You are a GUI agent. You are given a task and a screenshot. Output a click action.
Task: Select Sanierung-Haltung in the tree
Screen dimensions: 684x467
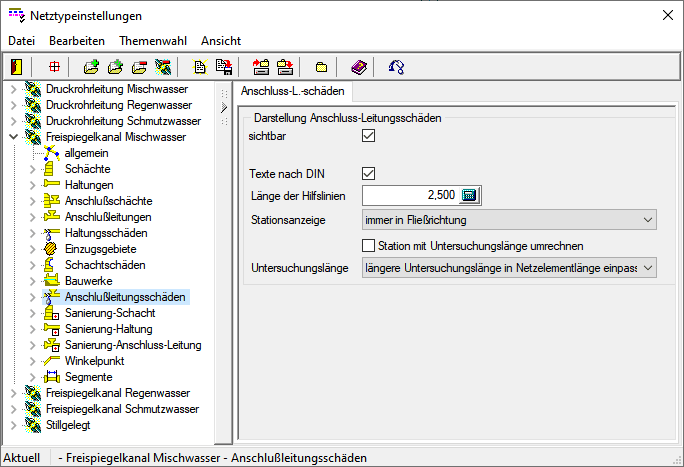[x=108, y=329]
